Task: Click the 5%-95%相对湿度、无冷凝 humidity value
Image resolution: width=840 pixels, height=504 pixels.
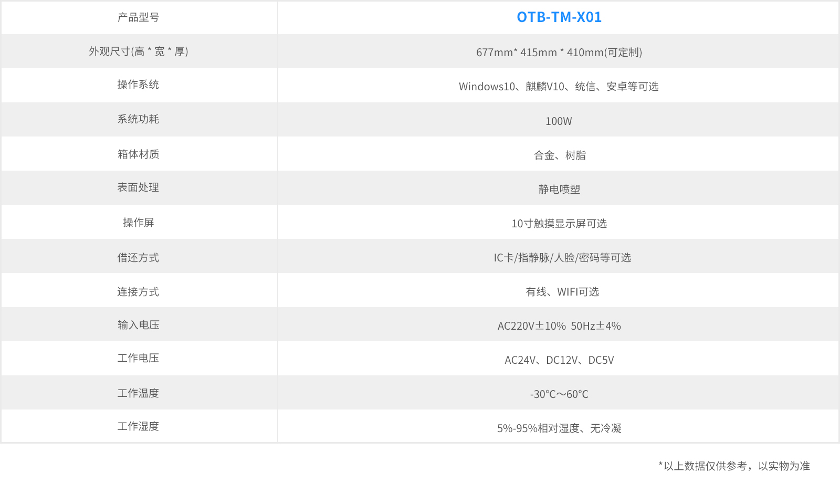Action: click(559, 428)
